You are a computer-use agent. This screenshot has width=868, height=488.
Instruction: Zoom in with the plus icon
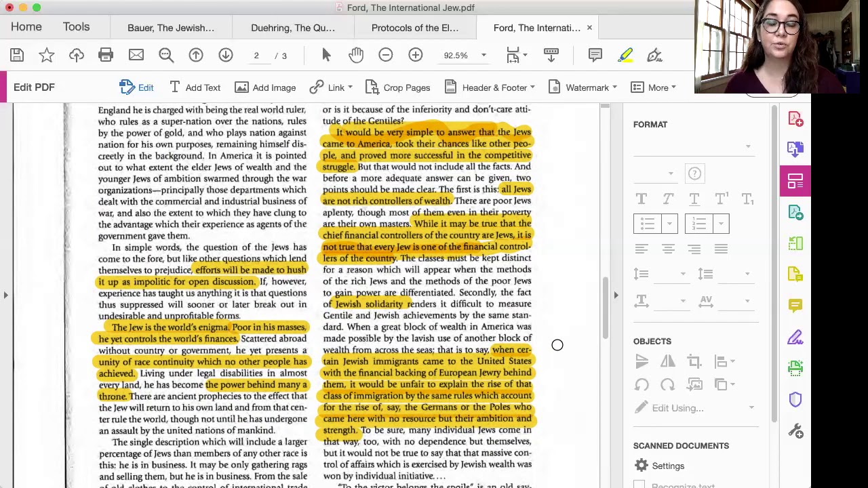click(x=416, y=56)
